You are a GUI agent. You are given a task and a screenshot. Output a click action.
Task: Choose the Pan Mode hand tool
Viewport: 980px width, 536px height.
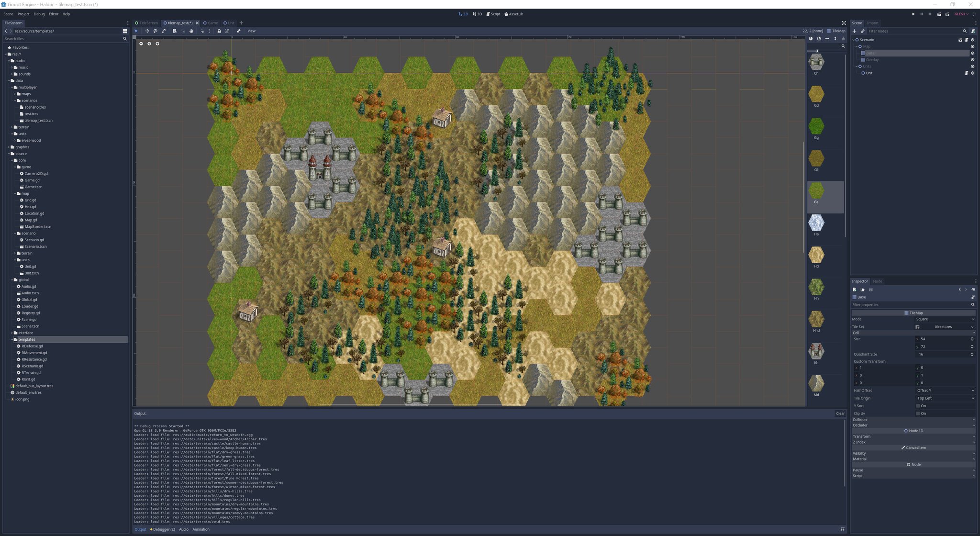(191, 31)
